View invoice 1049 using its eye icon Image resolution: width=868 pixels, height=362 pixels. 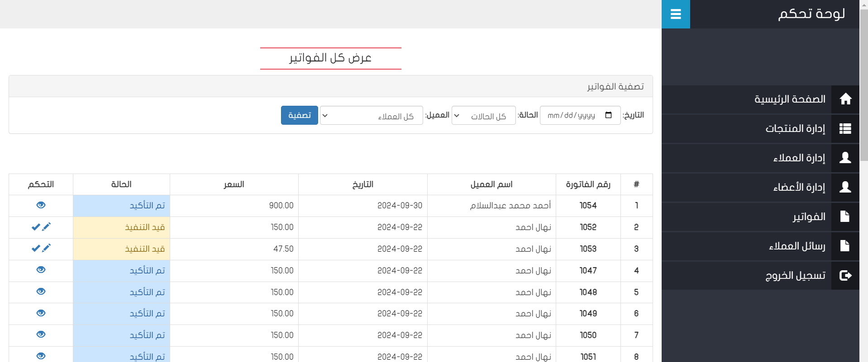(x=41, y=313)
